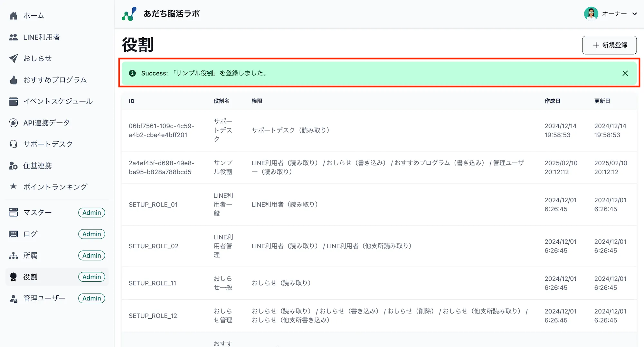
Task: Click the 役割 badge icon in sidebar
Action: point(13,277)
